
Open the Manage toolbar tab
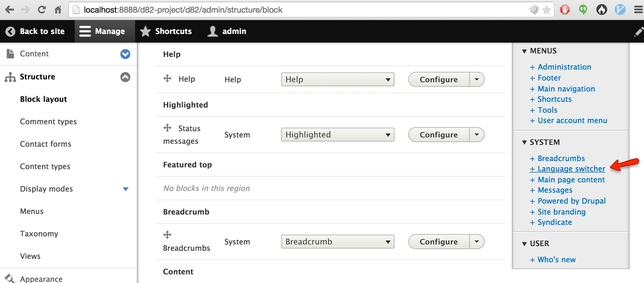pos(103,31)
